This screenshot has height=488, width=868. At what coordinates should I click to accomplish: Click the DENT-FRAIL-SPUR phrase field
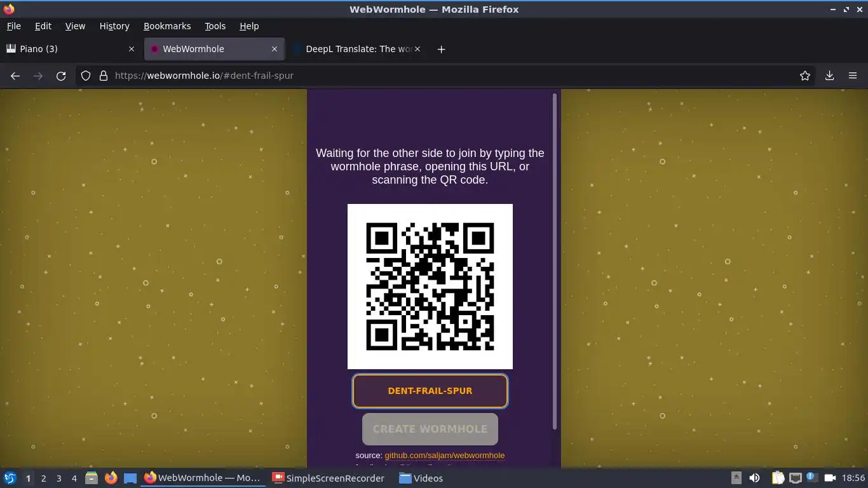click(x=430, y=391)
